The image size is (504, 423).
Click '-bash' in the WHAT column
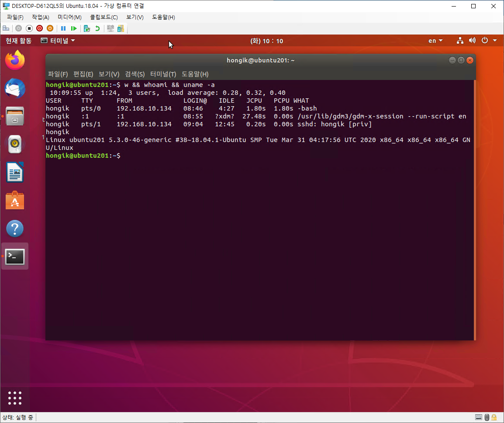point(307,108)
